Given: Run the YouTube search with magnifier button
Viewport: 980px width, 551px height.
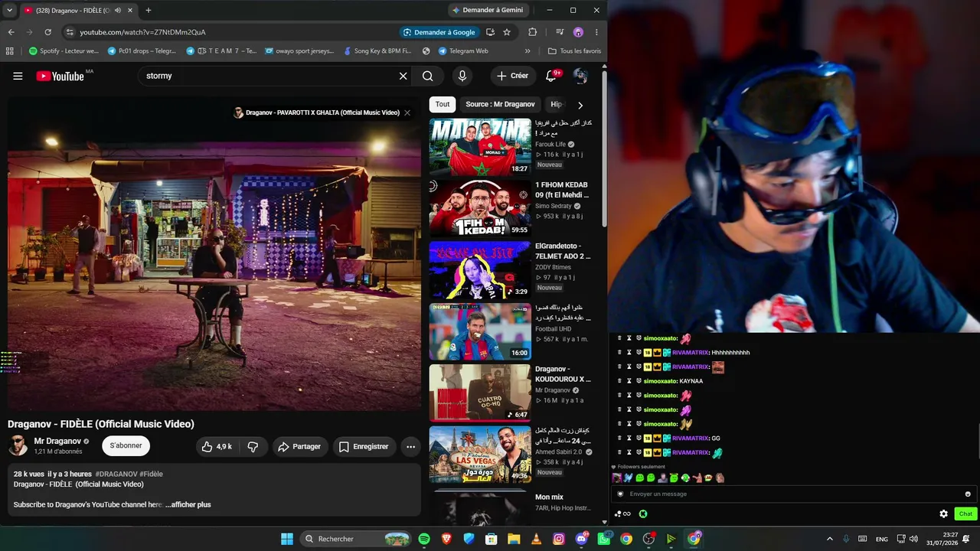Looking at the screenshot, I should click(x=428, y=76).
